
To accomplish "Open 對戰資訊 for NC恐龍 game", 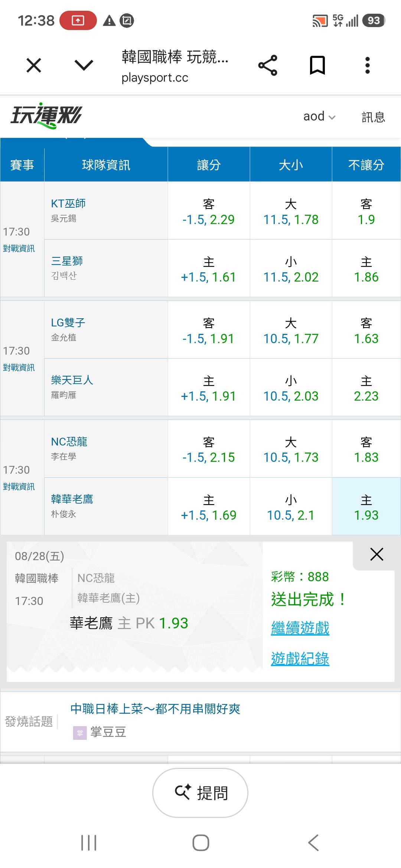I will 19,487.
